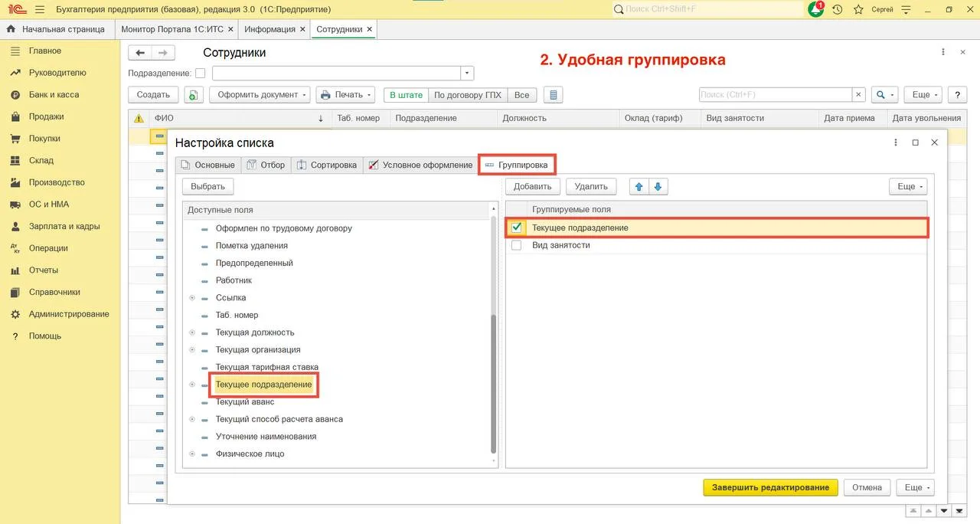
Task: Open Подразделение combo box dropdown
Action: point(467,74)
